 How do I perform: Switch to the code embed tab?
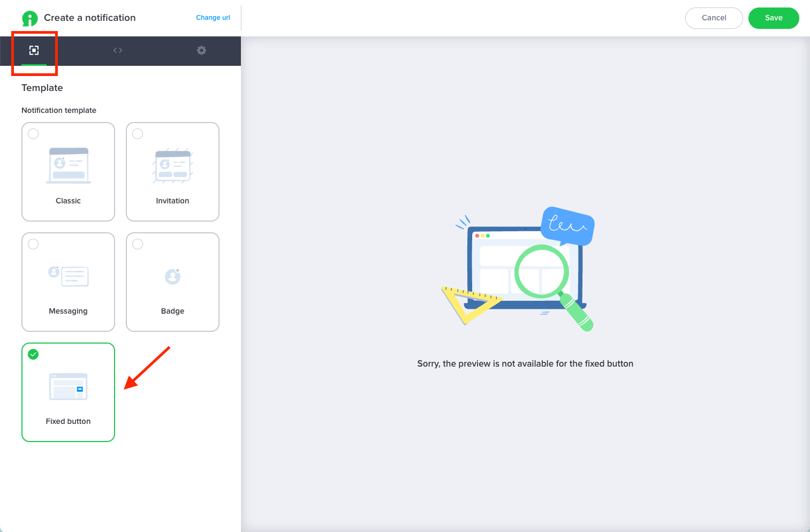click(x=118, y=50)
